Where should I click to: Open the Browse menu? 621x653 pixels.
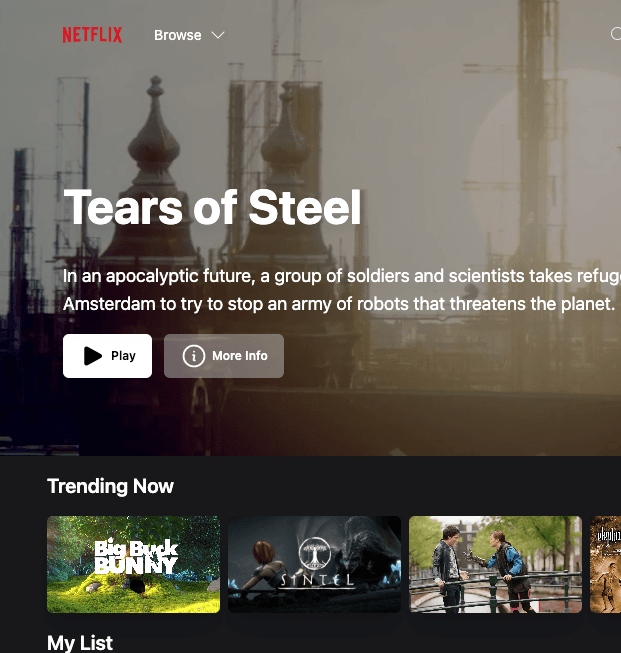point(189,35)
